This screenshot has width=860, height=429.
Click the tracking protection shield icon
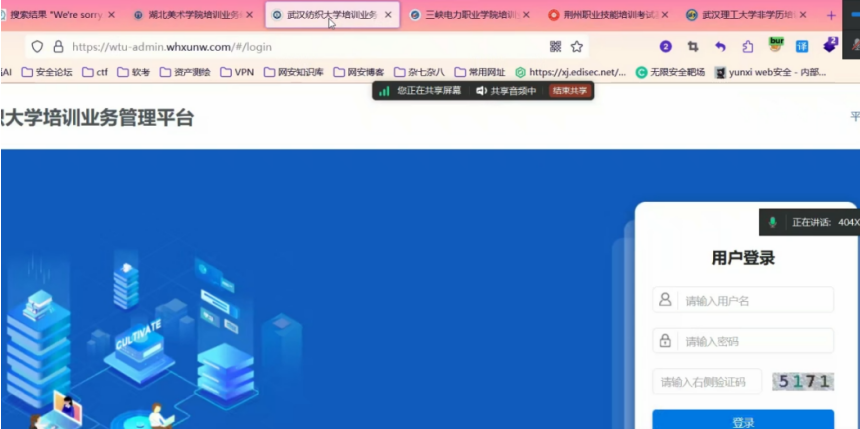pos(37,47)
